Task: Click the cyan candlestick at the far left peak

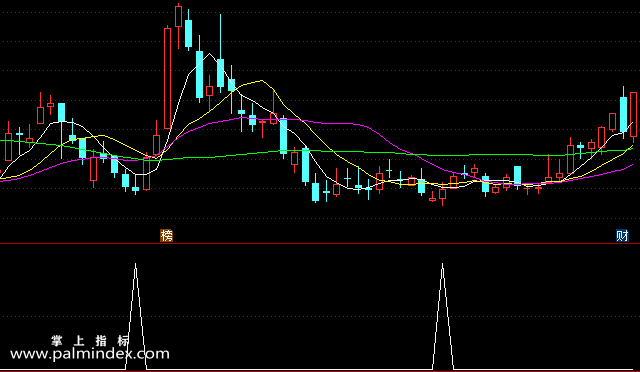Action: pyautogui.click(x=61, y=112)
